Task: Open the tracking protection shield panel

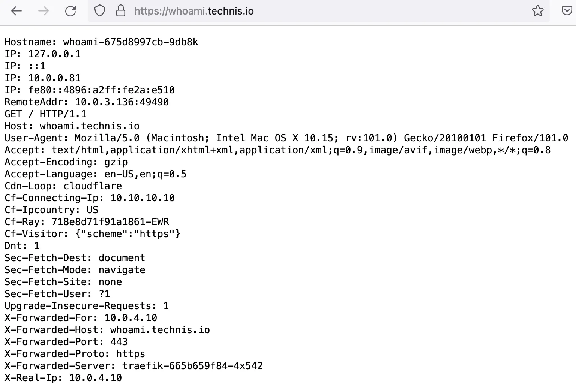Action: 100,11
